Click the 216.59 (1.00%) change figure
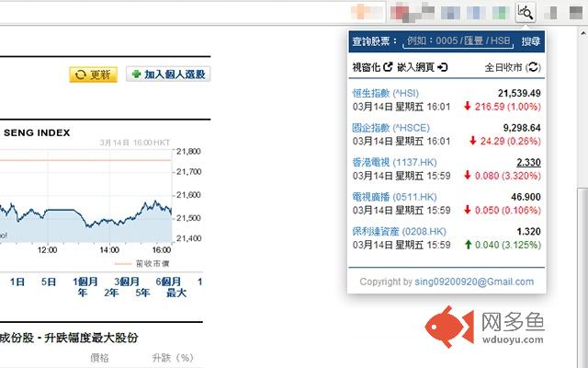This screenshot has height=368, width=588. (x=507, y=107)
